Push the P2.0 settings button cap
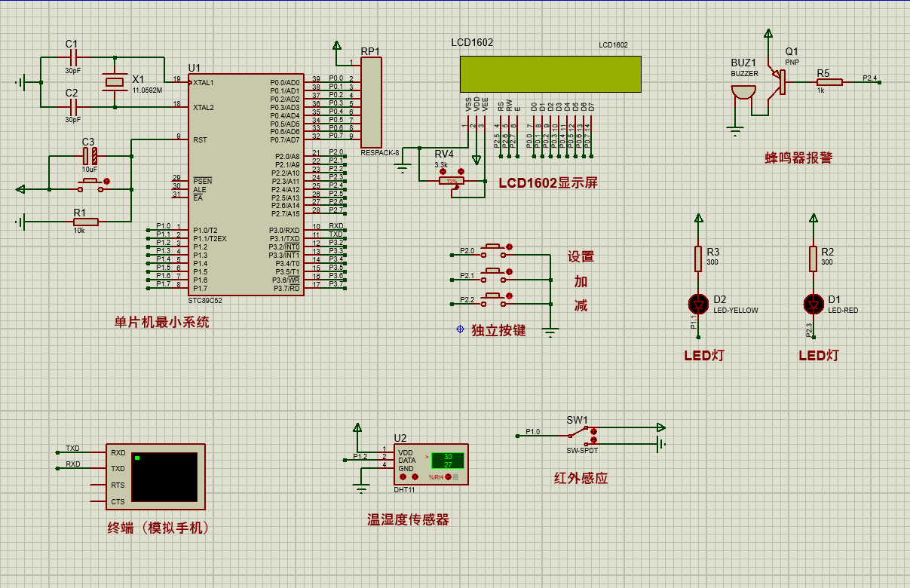This screenshot has height=588, width=910. click(494, 246)
